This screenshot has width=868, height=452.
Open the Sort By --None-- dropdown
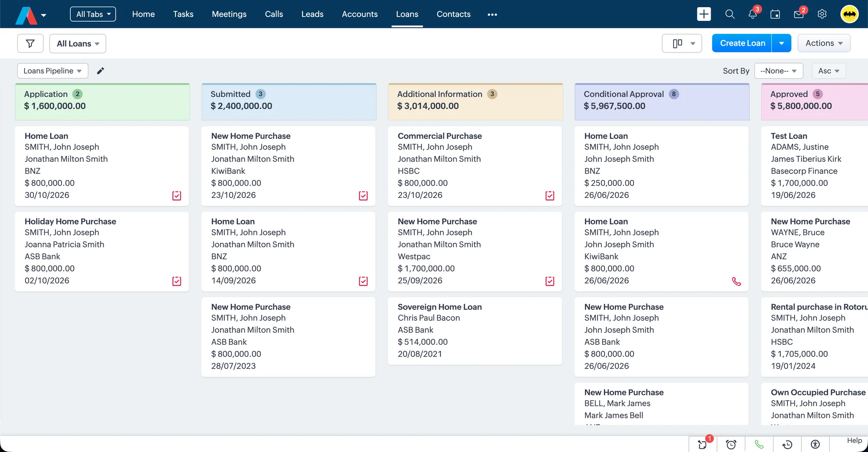pyautogui.click(x=779, y=71)
